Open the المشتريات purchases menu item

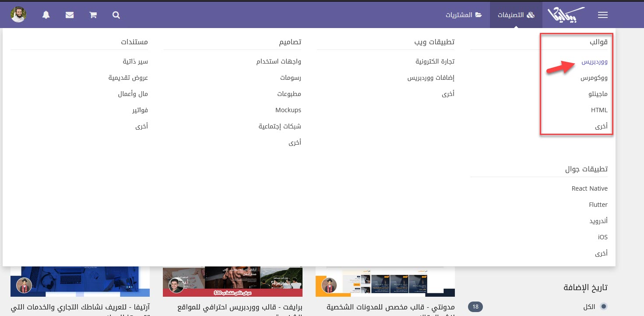coord(464,15)
